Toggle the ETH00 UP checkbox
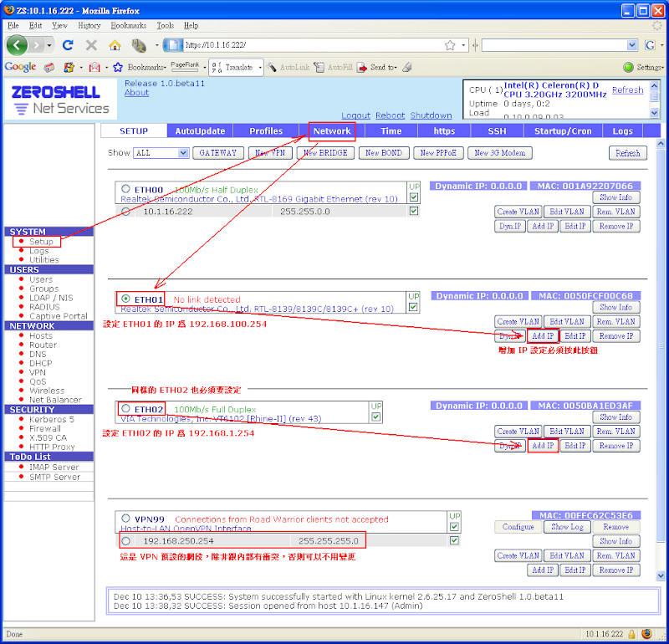This screenshot has height=644, width=669. (x=413, y=197)
